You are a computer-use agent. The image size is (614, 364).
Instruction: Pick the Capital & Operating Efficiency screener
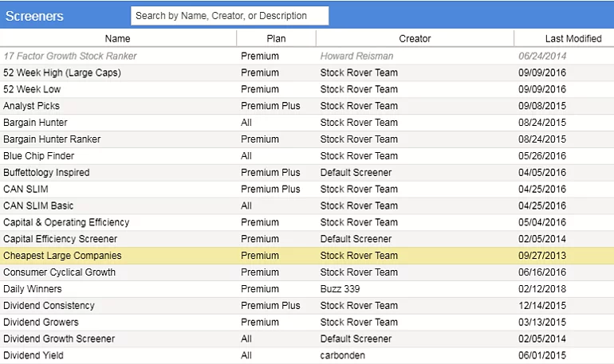pos(66,222)
